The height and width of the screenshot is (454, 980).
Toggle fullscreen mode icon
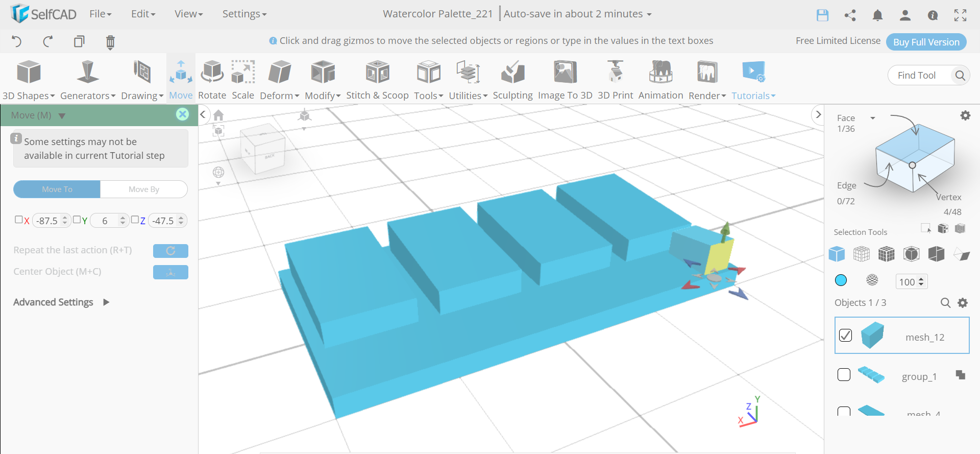[961, 15]
